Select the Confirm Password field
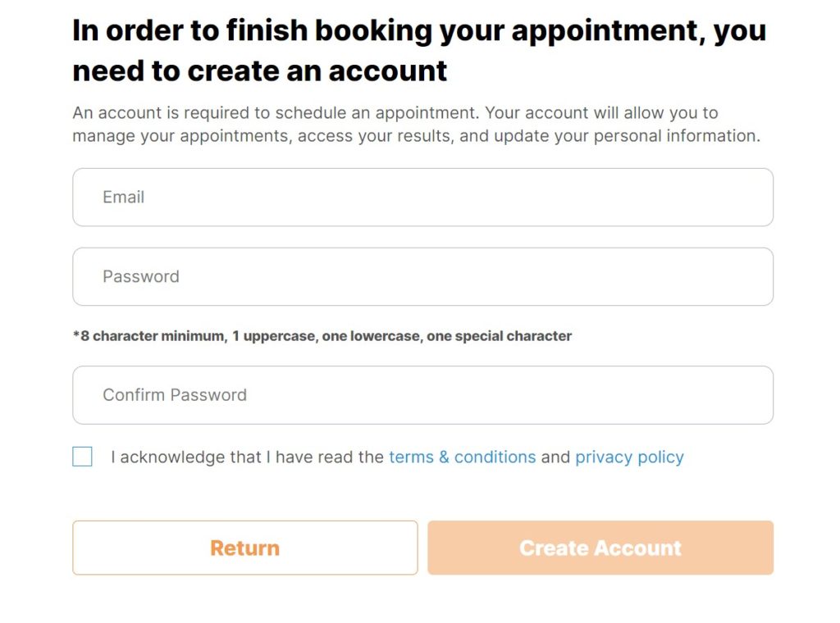The image size is (840, 623). (422, 394)
